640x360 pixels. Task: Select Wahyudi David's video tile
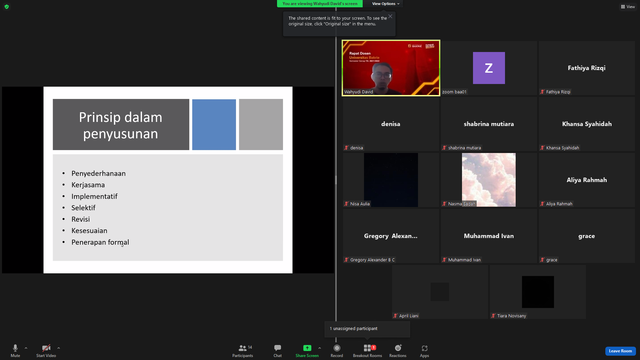(x=391, y=68)
